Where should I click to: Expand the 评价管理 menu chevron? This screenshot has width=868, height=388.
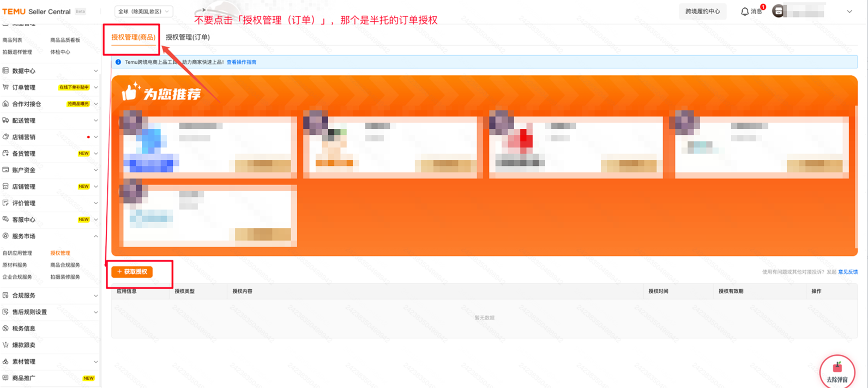[96, 203]
